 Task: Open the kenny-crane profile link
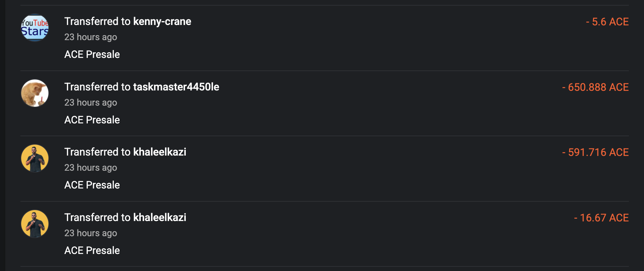point(162,22)
